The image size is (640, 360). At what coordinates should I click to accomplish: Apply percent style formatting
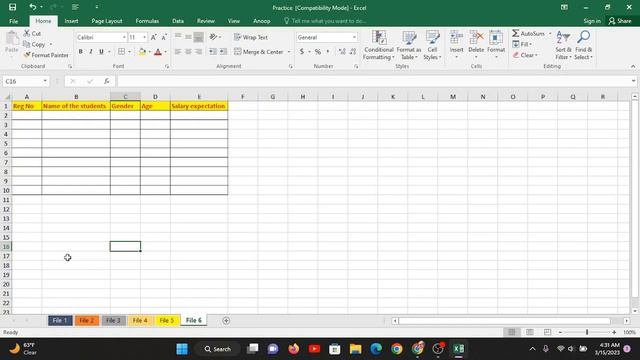[x=318, y=52]
